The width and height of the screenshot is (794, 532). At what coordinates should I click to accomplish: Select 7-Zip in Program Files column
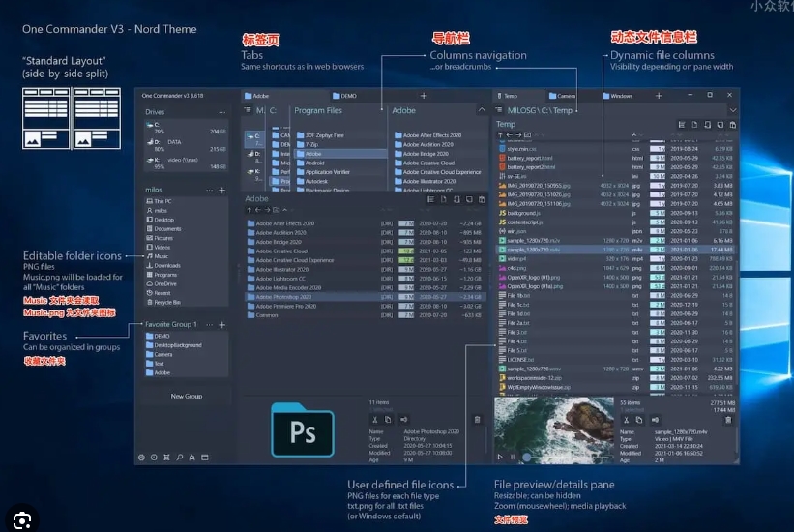340,144
